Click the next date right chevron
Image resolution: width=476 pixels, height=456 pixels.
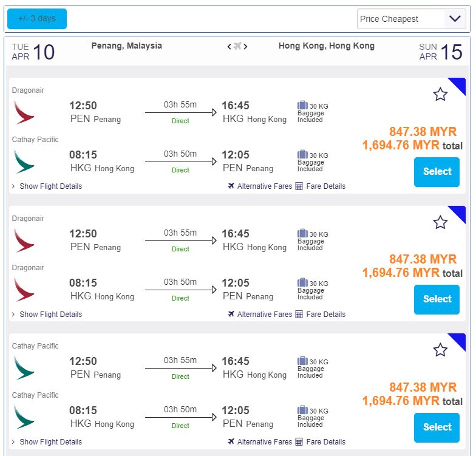click(245, 47)
